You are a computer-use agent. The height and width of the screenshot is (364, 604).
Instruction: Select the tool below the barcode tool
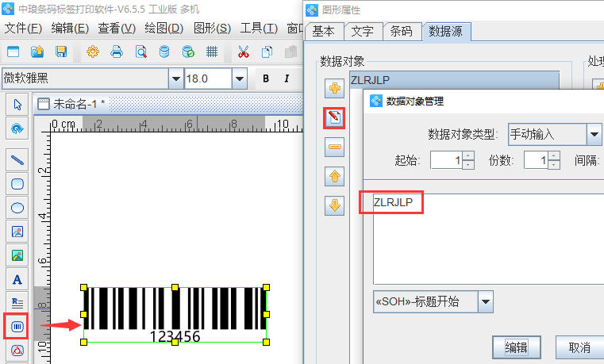point(17,351)
